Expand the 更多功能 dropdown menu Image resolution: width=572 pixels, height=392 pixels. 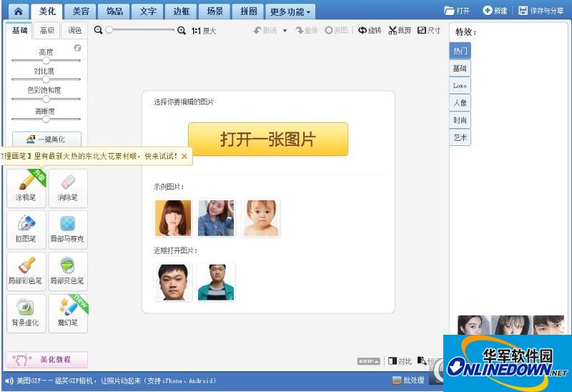(290, 11)
